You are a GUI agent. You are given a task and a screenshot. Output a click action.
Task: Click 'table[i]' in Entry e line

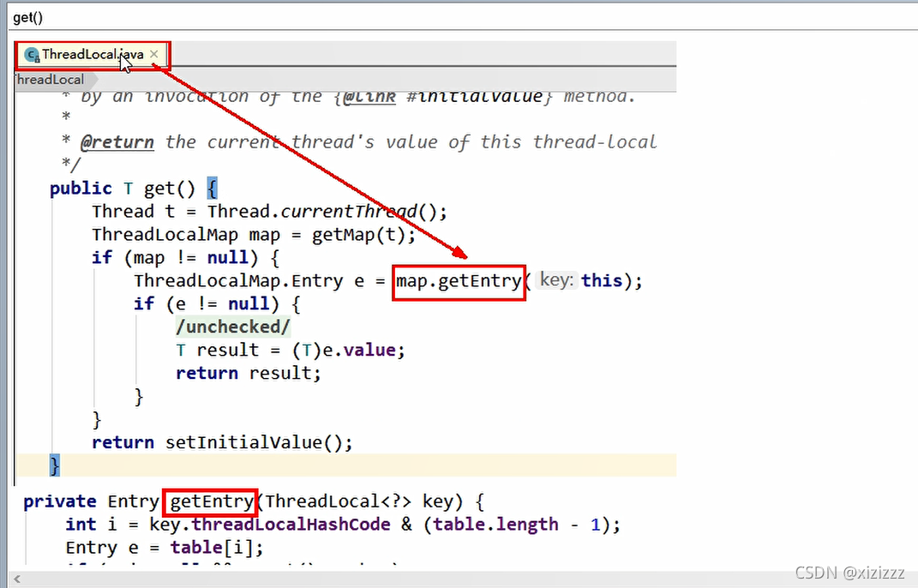click(212, 548)
